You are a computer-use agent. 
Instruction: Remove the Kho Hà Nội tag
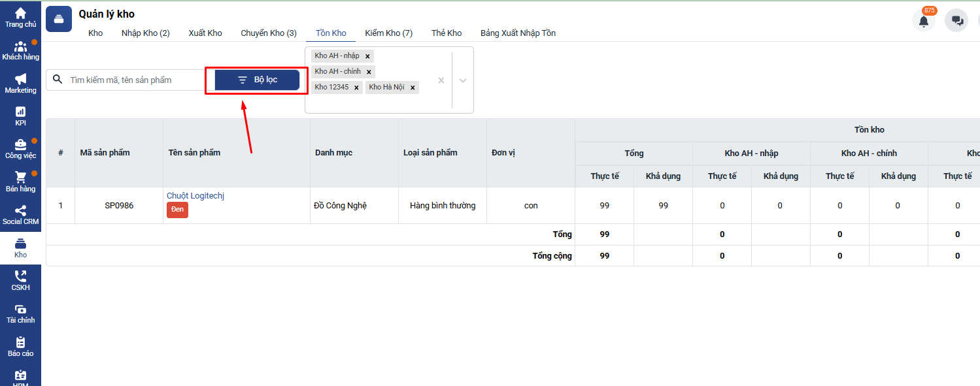coord(412,88)
